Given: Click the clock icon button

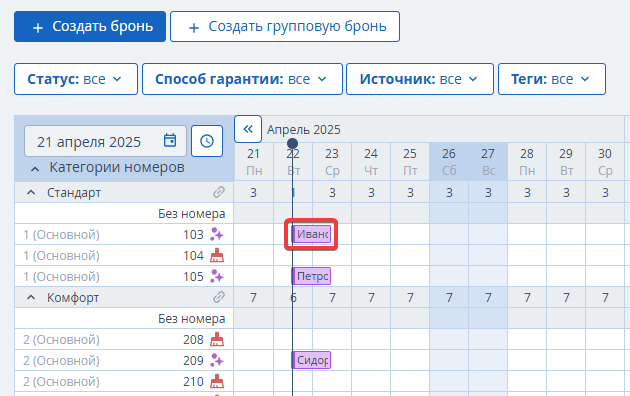Looking at the screenshot, I should point(207,141).
